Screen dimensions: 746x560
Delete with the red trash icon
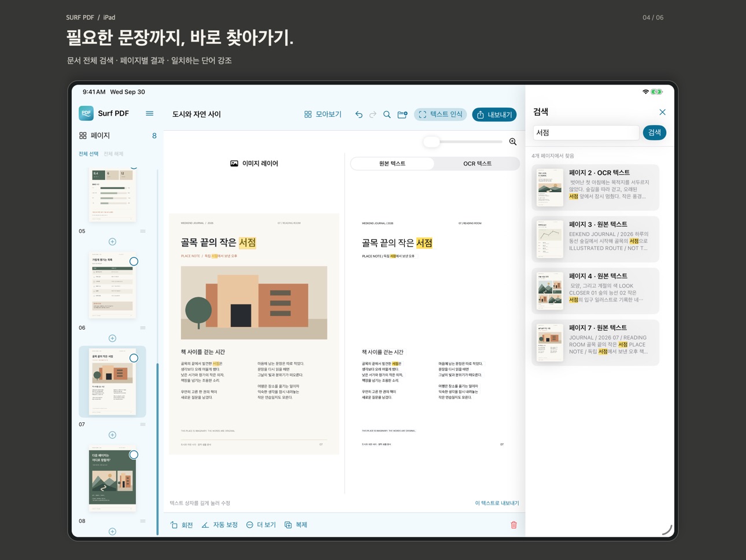[x=514, y=525]
